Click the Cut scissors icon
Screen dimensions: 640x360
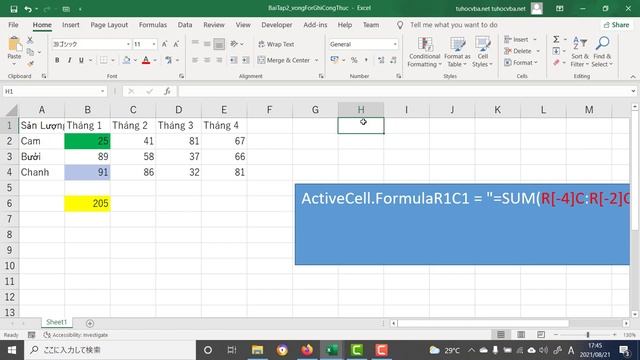[30, 40]
